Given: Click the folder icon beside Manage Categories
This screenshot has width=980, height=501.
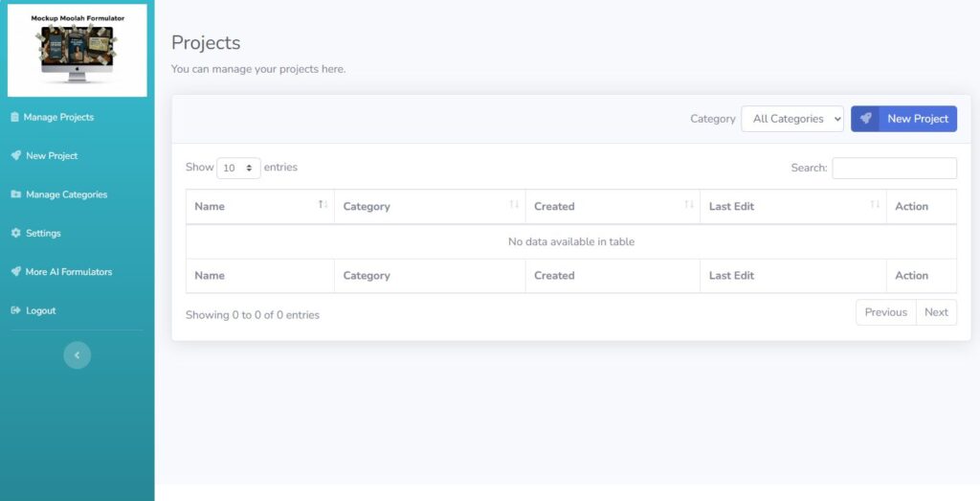Looking at the screenshot, I should (x=16, y=194).
